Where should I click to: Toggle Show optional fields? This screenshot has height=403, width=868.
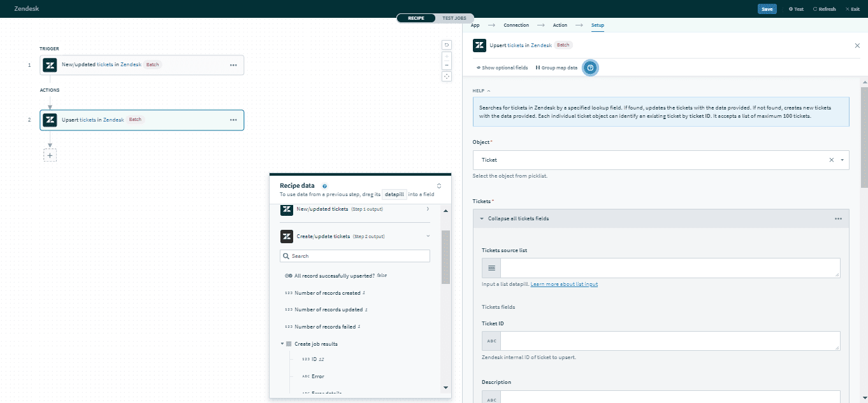click(x=502, y=67)
